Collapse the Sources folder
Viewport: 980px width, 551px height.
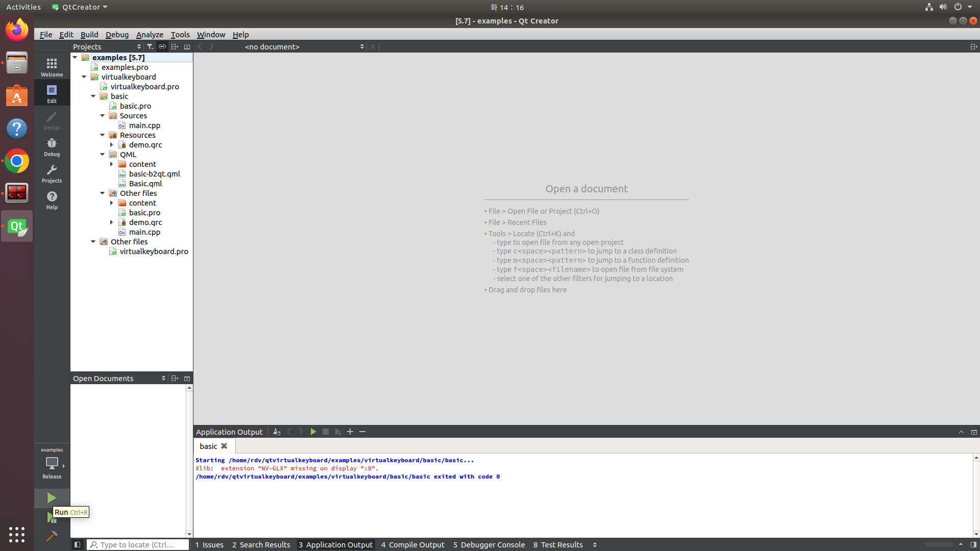103,115
